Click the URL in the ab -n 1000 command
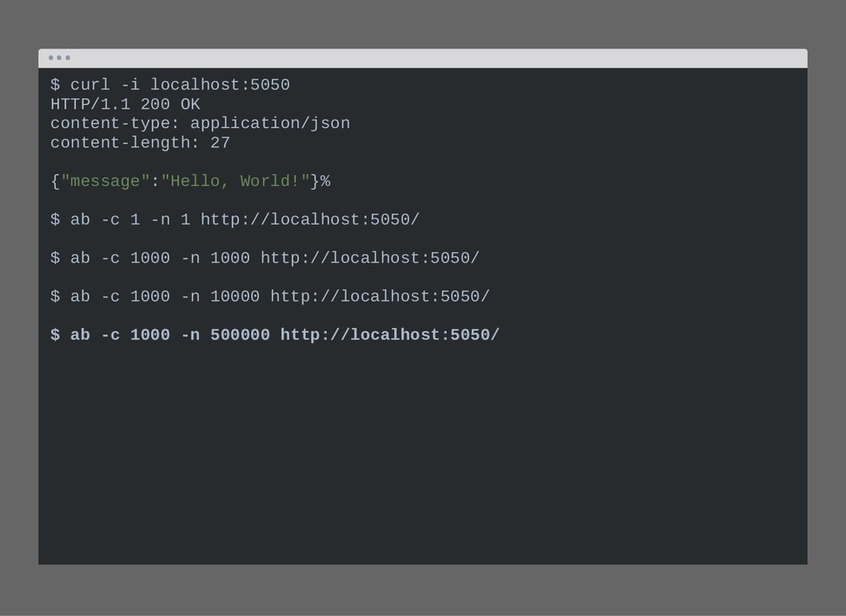The width and height of the screenshot is (846, 616). click(370, 258)
